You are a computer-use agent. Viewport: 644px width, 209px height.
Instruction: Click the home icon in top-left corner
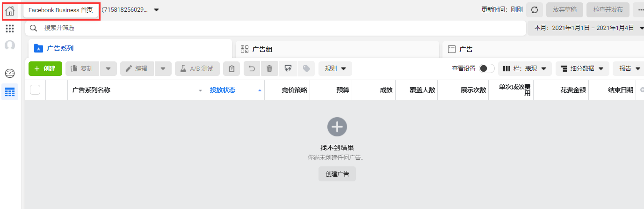point(10,10)
